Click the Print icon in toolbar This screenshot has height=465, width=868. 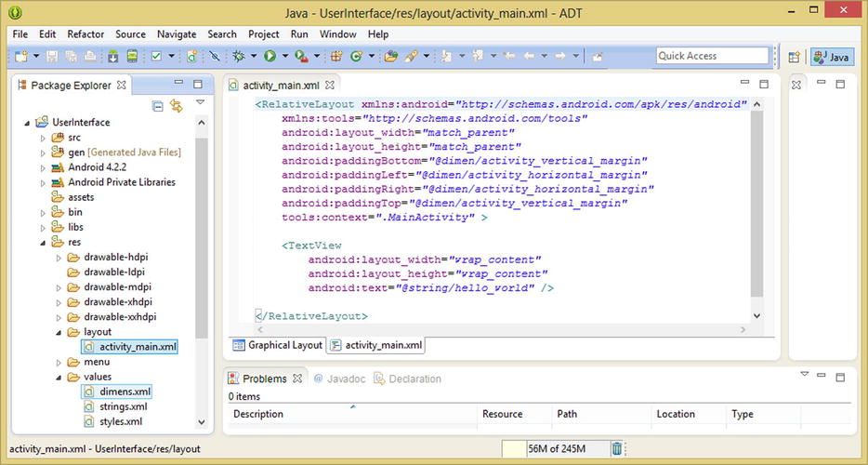(90, 56)
